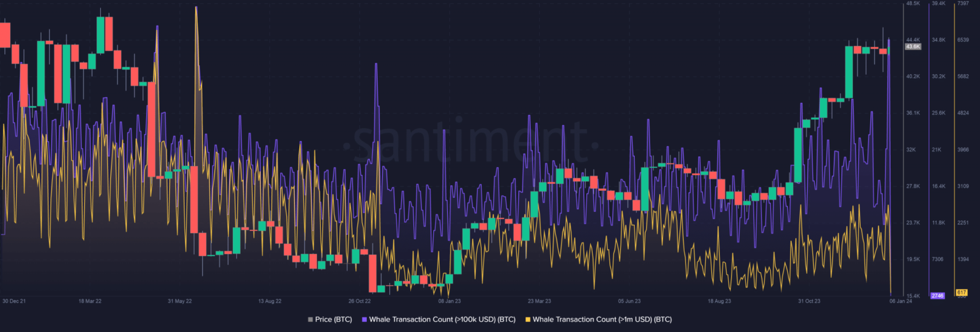Click the purple 2746 value badge
This screenshot has width=980, height=332.
tap(938, 296)
